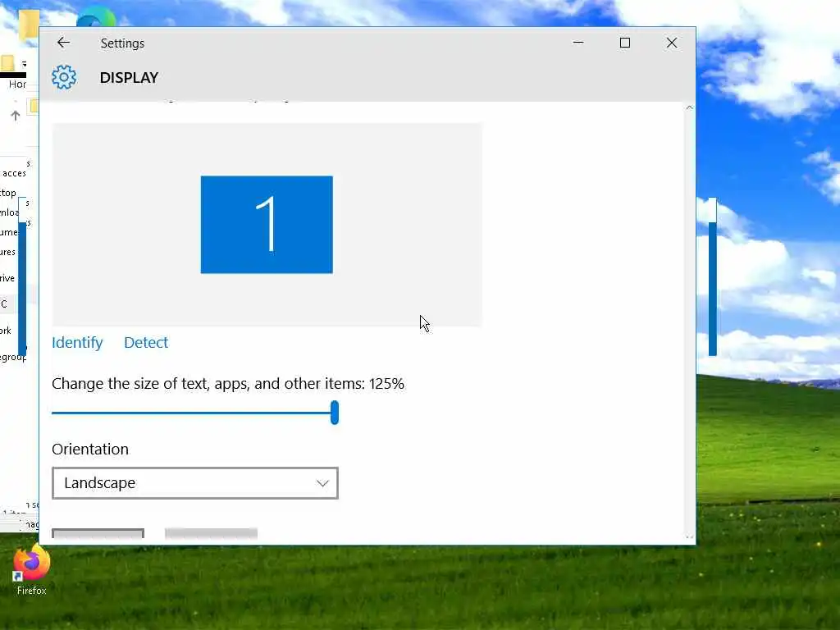Close the Settings window
This screenshot has width=840, height=630.
[x=672, y=43]
